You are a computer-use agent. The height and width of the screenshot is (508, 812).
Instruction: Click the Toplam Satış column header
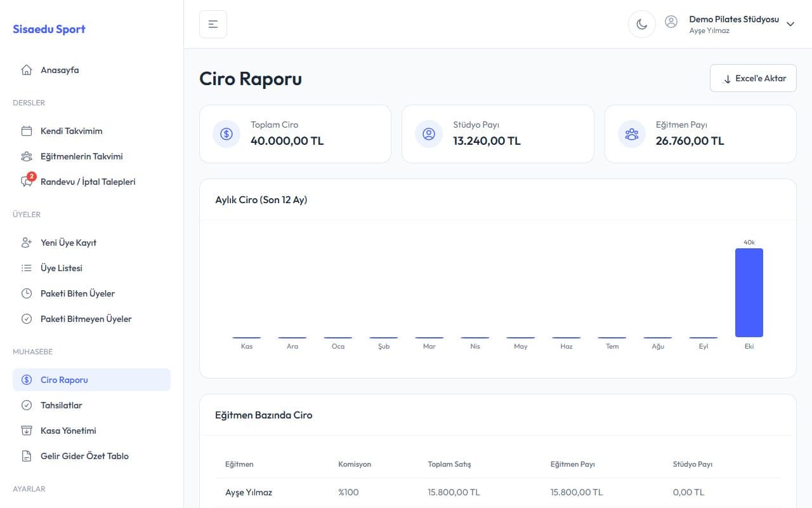tap(449, 464)
